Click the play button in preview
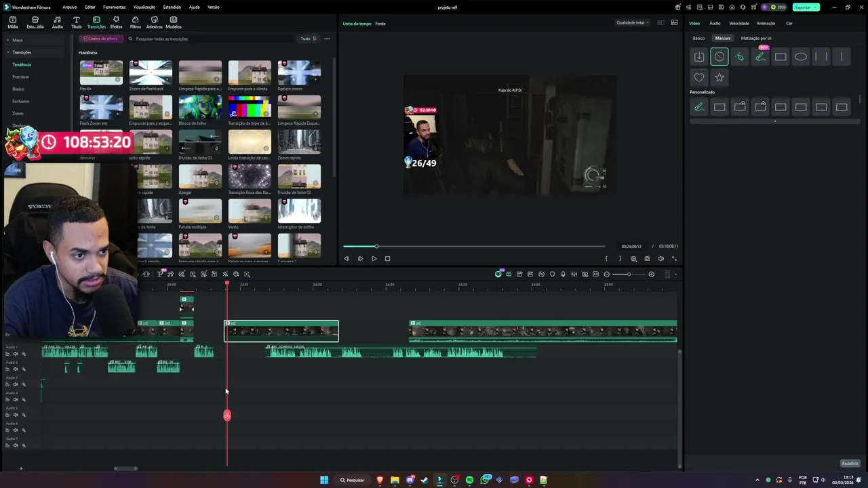Viewport: 868px width, 488px height. 374,258
